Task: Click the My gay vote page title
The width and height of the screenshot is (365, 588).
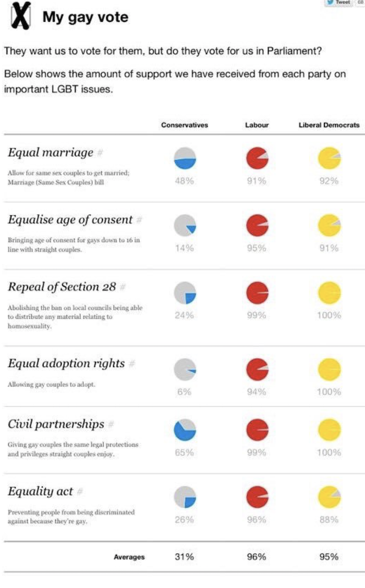Action: (x=85, y=17)
